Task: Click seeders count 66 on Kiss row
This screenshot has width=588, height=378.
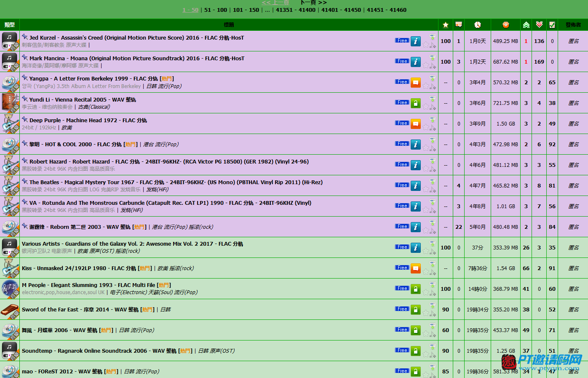Action: point(526,268)
